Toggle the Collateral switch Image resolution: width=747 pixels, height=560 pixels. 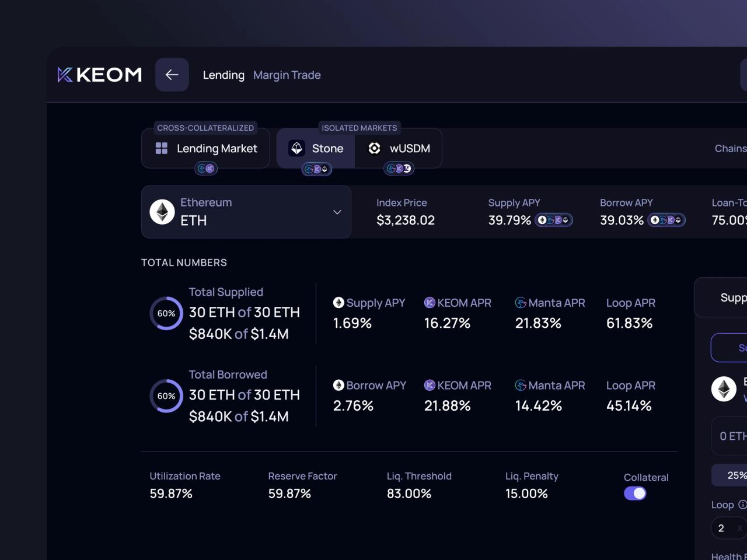point(635,494)
